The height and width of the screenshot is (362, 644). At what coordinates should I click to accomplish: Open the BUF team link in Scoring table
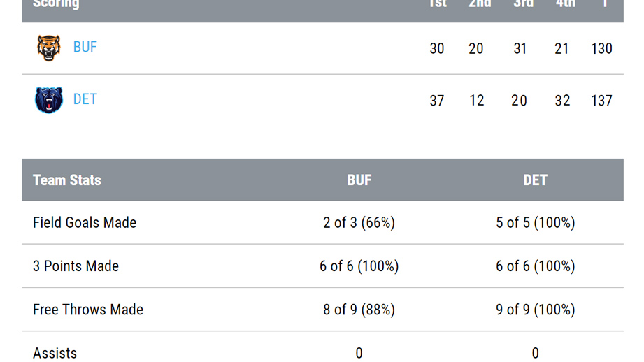point(85,48)
